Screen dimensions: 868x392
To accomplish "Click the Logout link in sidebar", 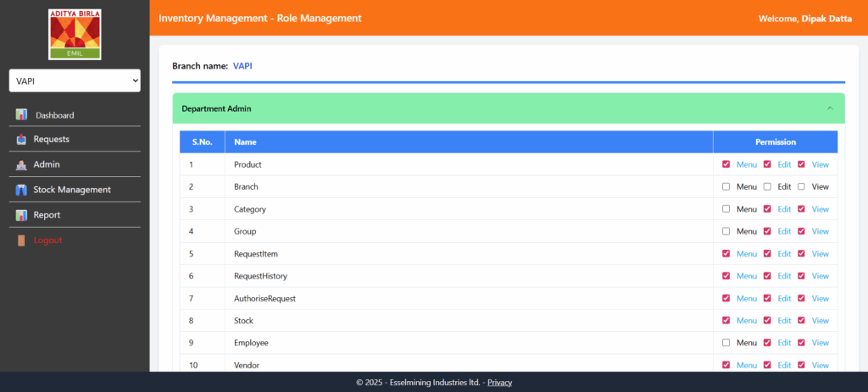I will pos(47,240).
